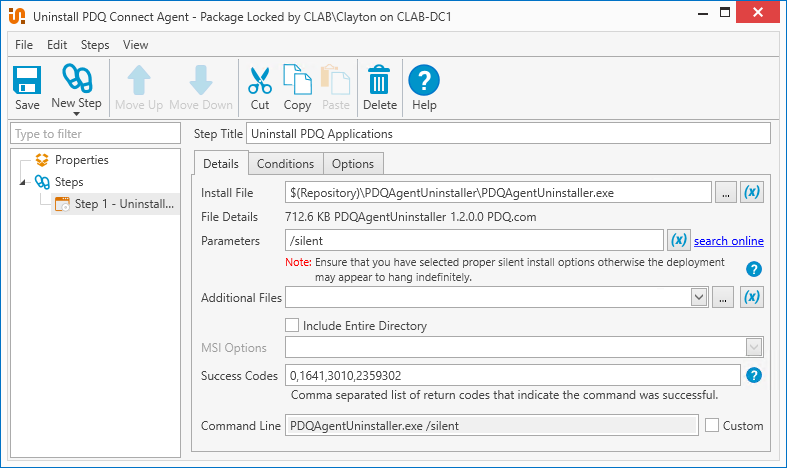Image resolution: width=787 pixels, height=468 pixels.
Task: Open the MSI Options dropdown
Action: click(753, 346)
